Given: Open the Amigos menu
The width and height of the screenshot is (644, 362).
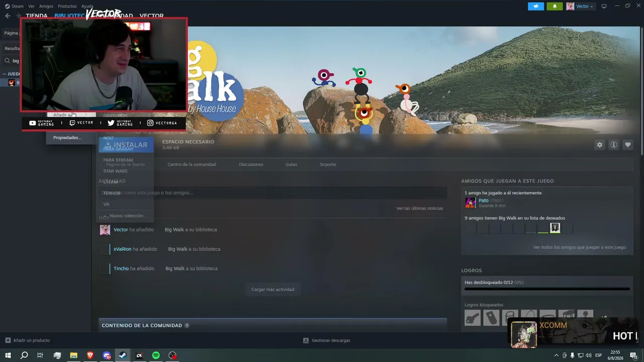Looking at the screenshot, I should point(46,6).
